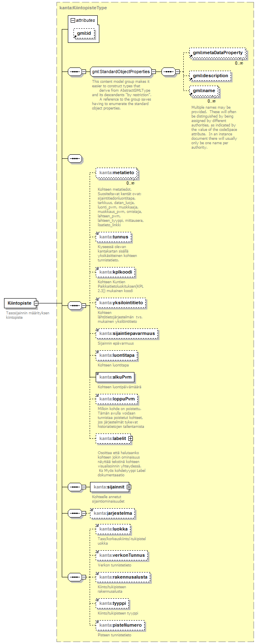Expand the kanta:sijainnit element
This screenshot has width=258, height=644.
129,487
